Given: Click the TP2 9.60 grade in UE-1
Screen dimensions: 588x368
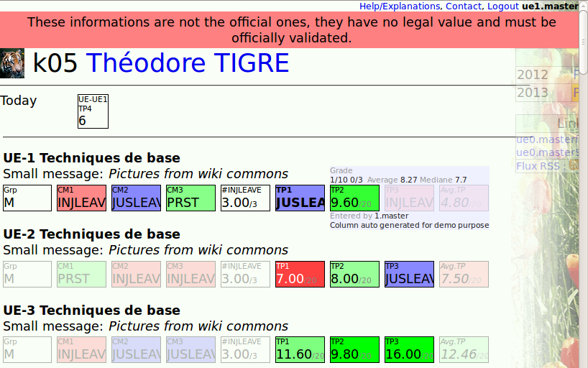Looking at the screenshot, I should click(354, 198).
